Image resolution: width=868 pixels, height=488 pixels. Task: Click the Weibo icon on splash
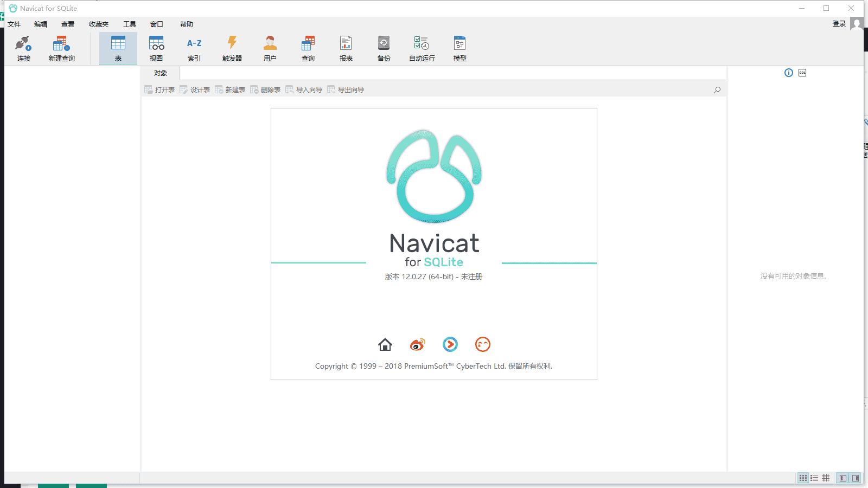pos(417,344)
